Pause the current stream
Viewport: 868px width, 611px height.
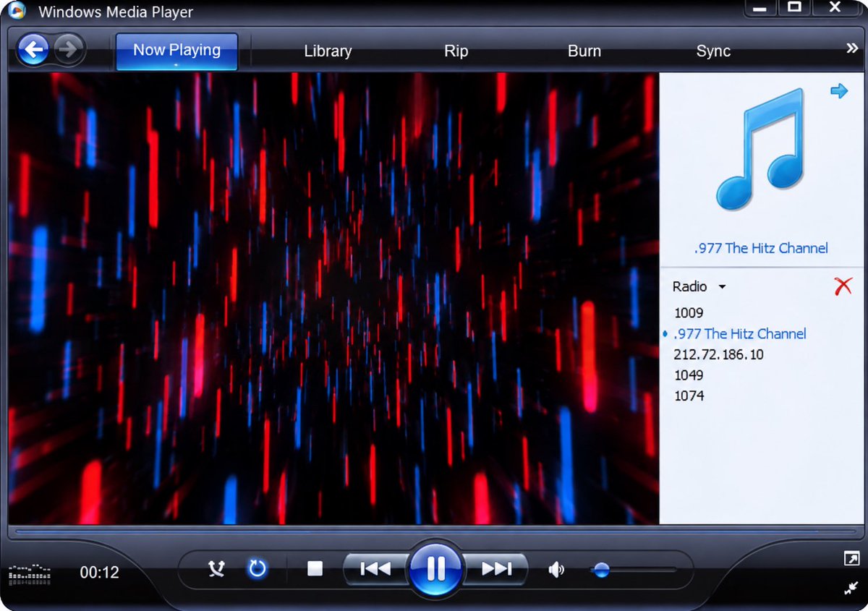click(x=435, y=570)
